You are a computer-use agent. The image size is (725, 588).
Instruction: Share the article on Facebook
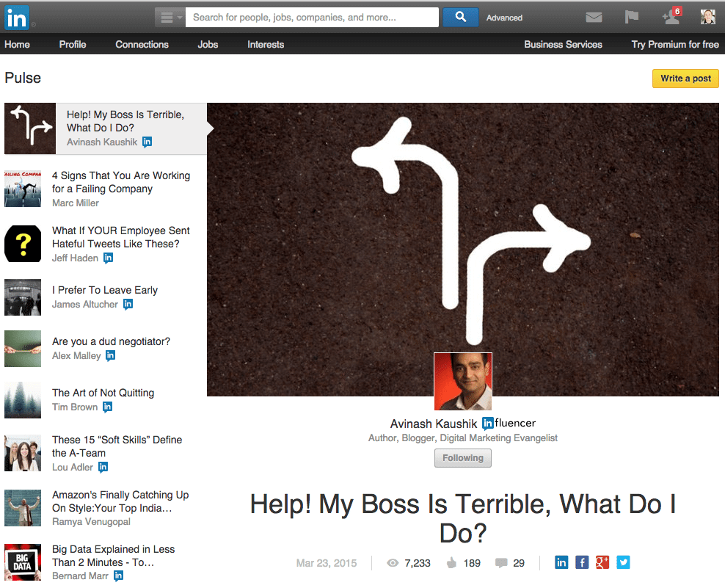coord(582,562)
